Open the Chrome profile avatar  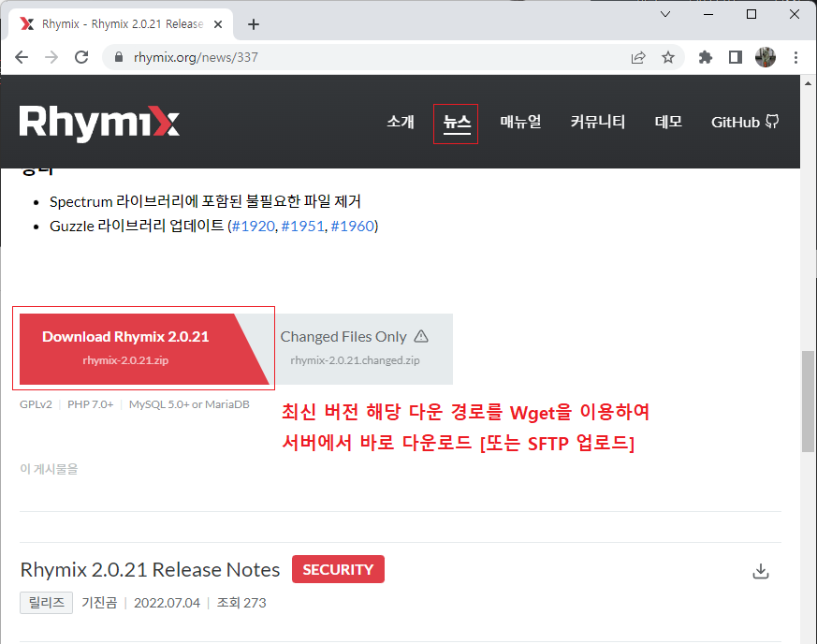point(766,57)
